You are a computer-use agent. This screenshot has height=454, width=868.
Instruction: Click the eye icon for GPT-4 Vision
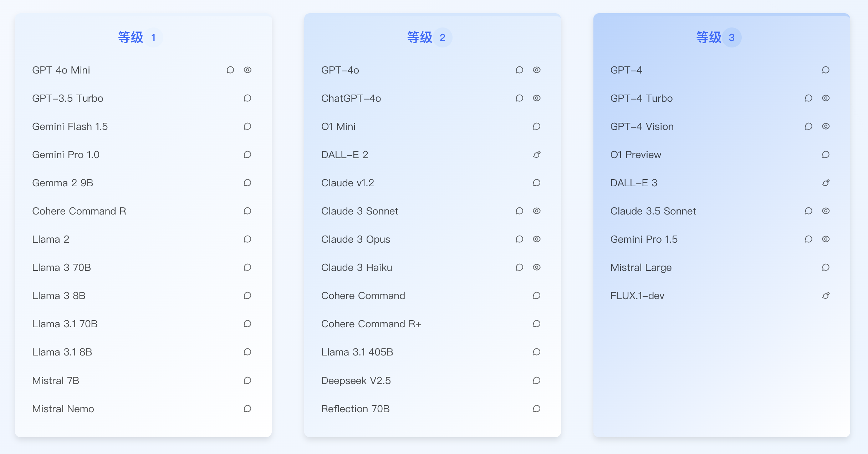826,126
